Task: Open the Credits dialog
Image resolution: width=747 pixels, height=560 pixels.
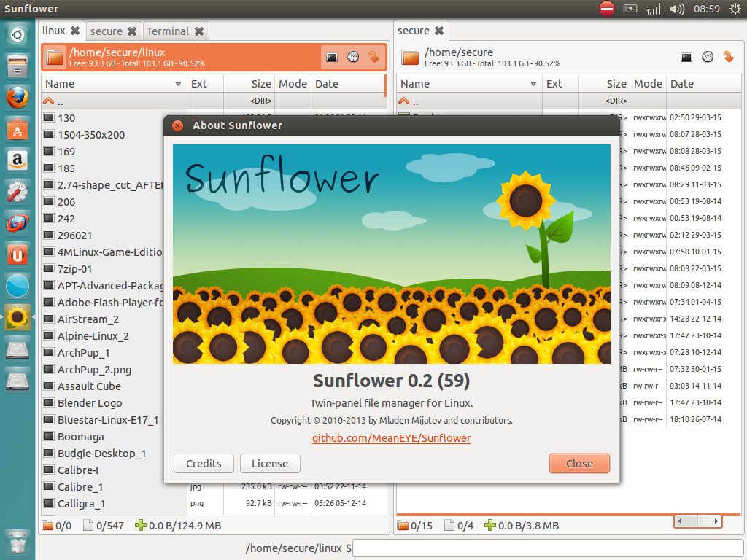Action: coord(204,463)
